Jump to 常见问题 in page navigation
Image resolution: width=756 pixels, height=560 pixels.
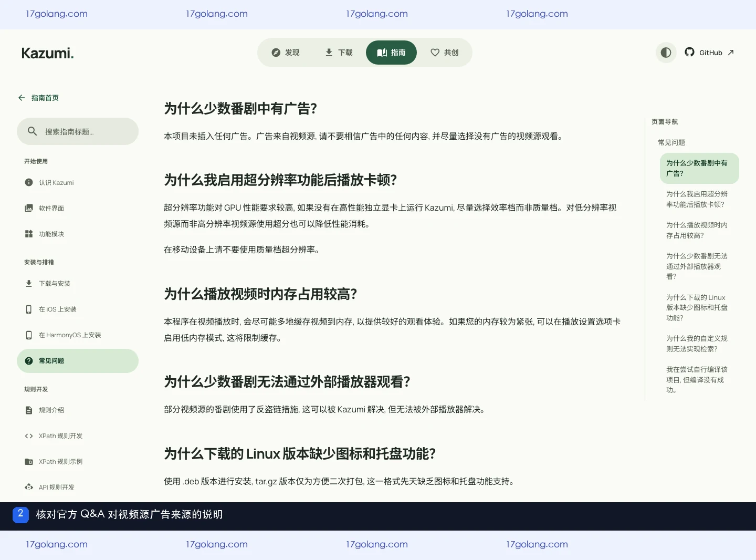coord(671,142)
